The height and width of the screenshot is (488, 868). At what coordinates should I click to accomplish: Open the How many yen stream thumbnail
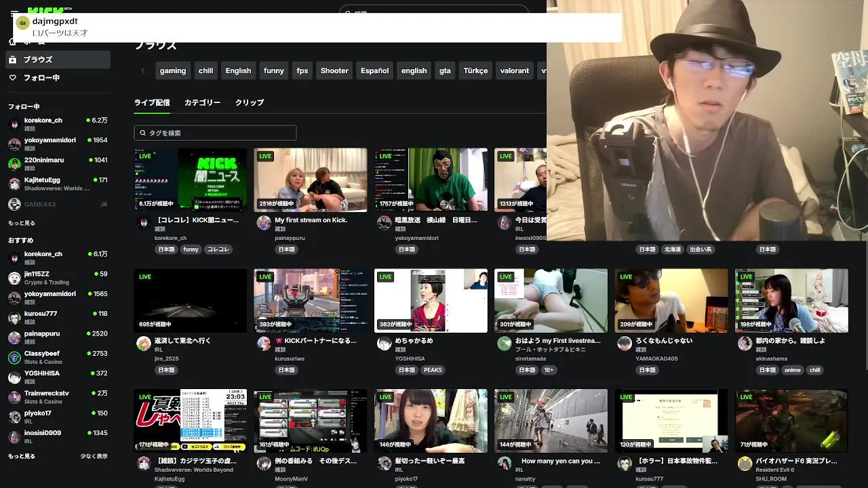coord(551,421)
